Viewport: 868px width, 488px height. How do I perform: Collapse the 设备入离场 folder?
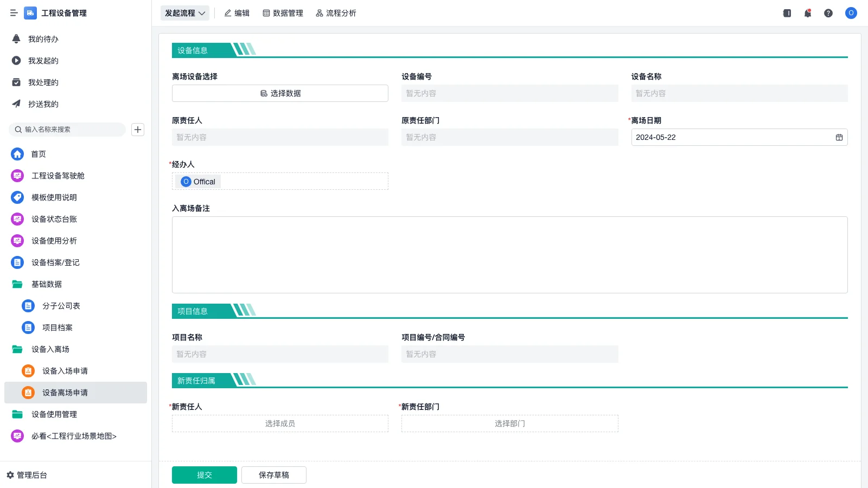pyautogui.click(x=75, y=349)
